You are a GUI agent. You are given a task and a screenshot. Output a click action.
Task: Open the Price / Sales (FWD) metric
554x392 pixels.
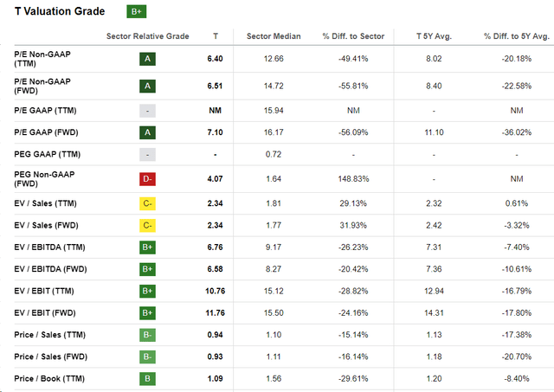(51, 357)
